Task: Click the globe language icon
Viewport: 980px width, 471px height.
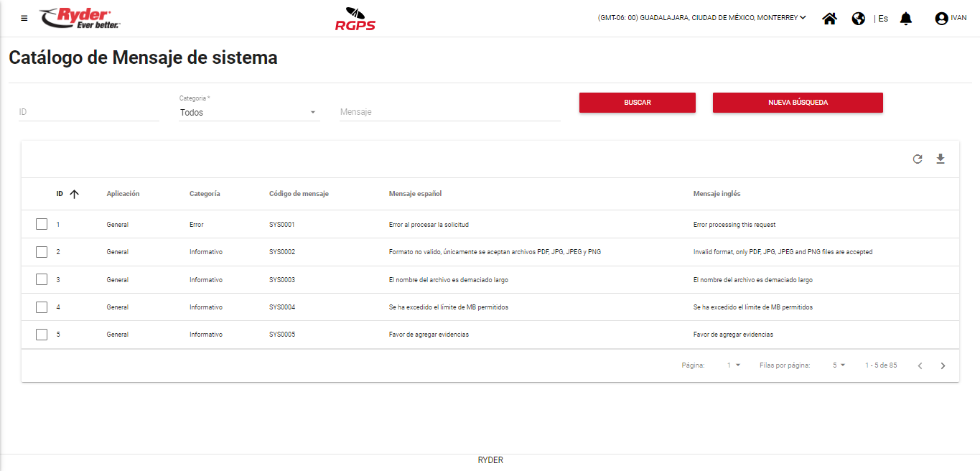Action: [858, 19]
